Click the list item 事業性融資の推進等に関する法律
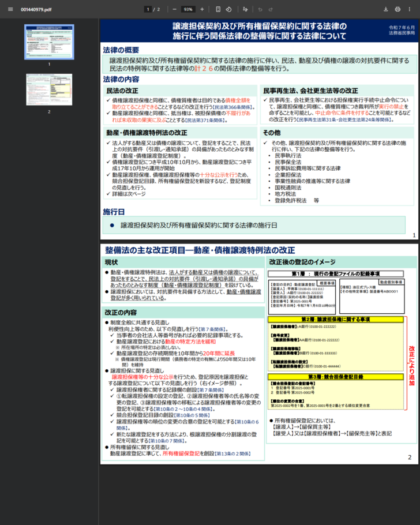This screenshot has width=420, height=525. point(313,181)
